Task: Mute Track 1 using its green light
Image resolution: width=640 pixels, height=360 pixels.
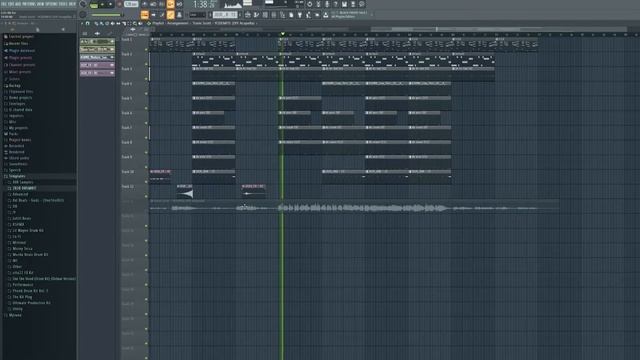Action: coord(147,49)
